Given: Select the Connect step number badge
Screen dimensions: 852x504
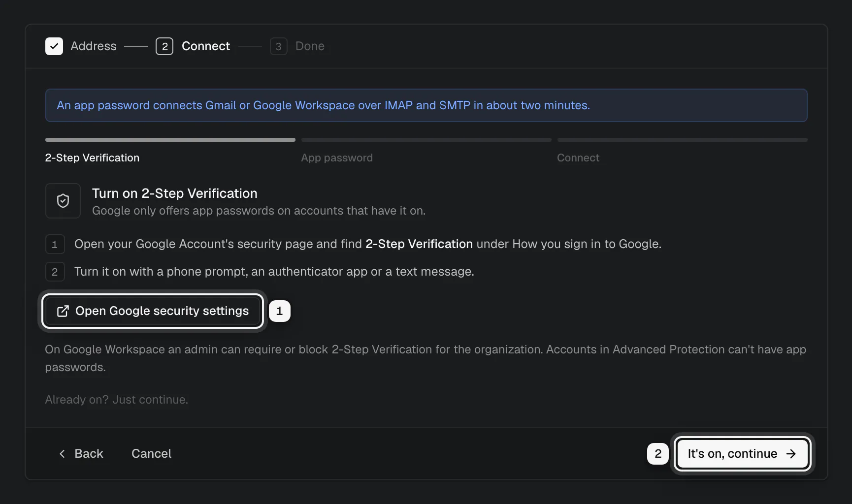Looking at the screenshot, I should pos(164,46).
